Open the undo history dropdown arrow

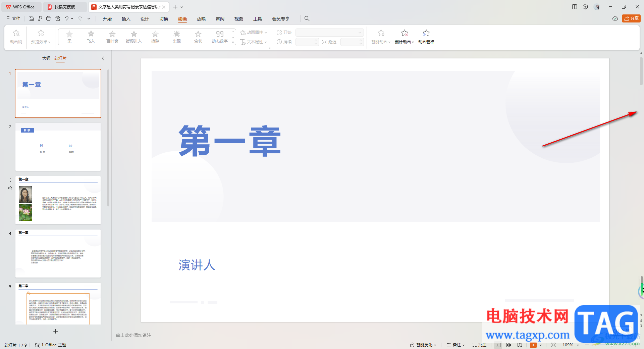(x=72, y=19)
